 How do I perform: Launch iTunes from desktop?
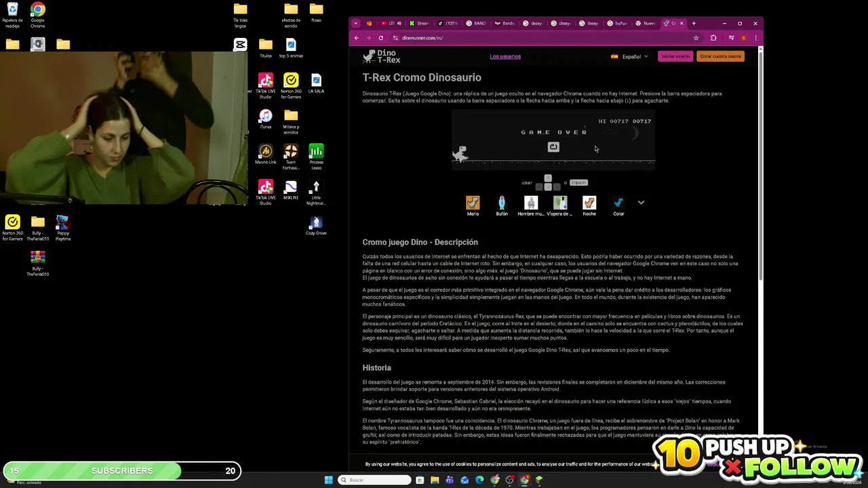coord(266,119)
